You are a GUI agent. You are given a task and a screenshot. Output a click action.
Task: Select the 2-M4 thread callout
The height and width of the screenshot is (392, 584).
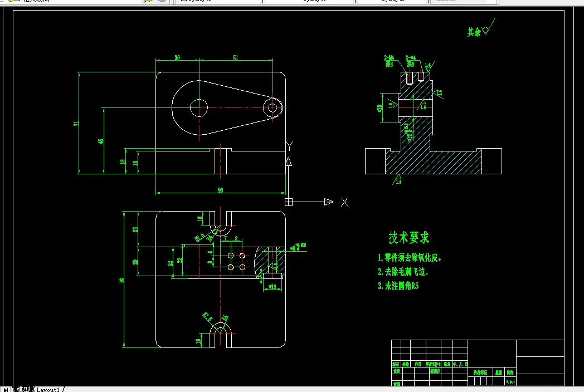point(389,58)
